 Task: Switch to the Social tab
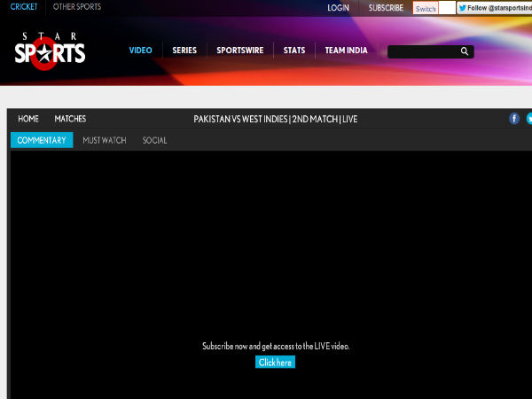click(x=154, y=140)
